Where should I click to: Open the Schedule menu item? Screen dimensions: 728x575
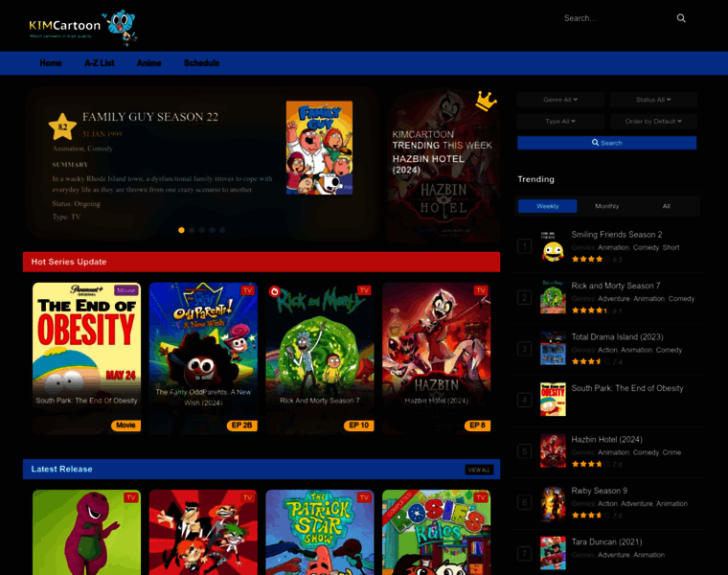click(201, 63)
